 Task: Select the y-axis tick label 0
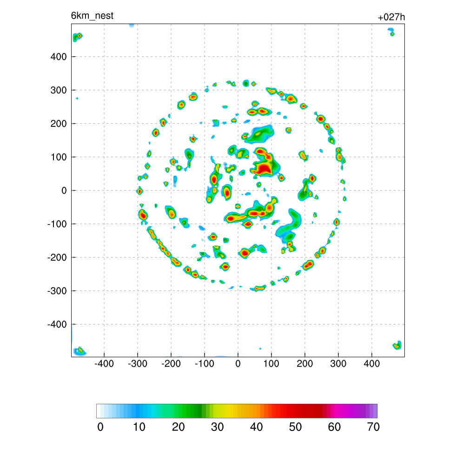(x=64, y=191)
